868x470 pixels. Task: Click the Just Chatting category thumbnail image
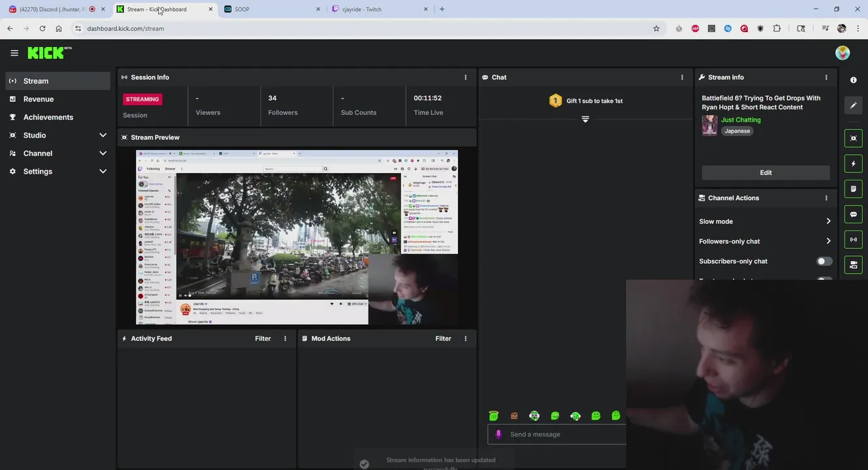pos(709,125)
